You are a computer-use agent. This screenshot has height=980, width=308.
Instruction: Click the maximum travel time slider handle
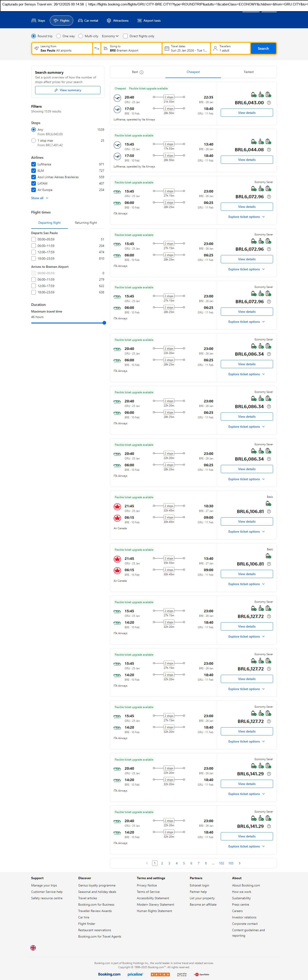[x=104, y=323]
